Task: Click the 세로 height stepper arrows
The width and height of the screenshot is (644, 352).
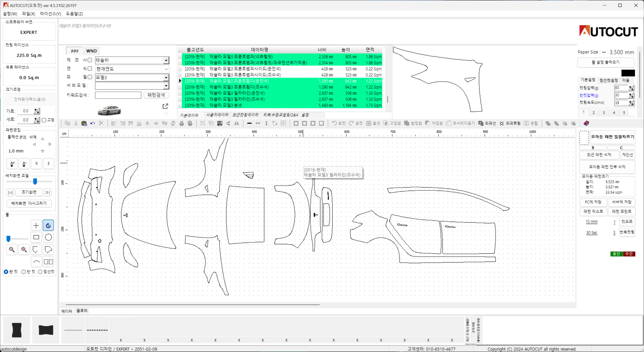Action: (37, 120)
